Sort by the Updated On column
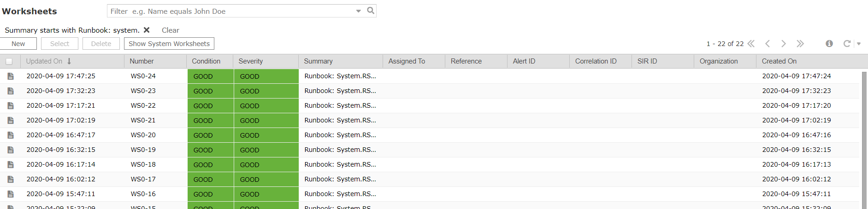This screenshot has width=868, height=209. tap(44, 61)
